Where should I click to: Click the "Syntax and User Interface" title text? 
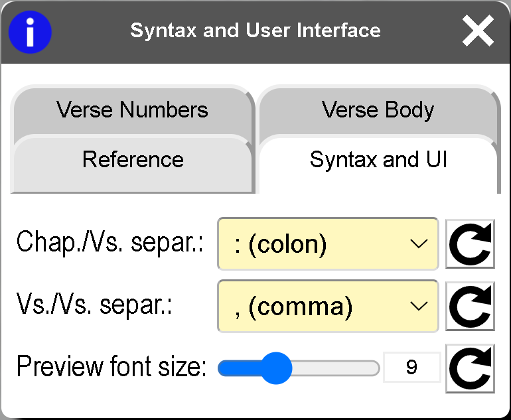pos(256,31)
